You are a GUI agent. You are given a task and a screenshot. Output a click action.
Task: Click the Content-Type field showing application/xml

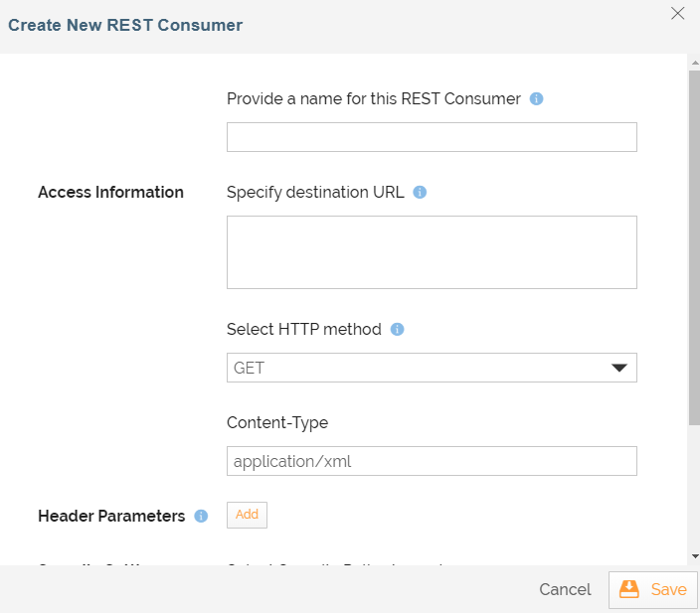coord(432,461)
